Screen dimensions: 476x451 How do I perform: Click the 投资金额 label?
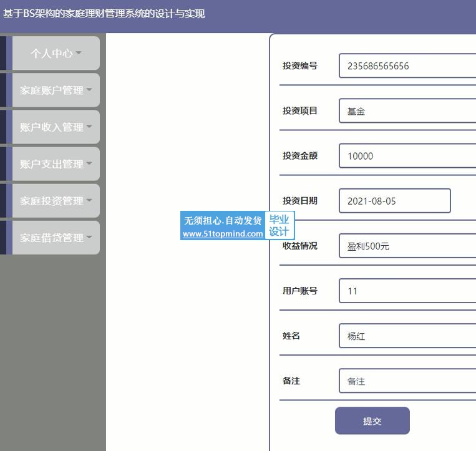coord(300,156)
